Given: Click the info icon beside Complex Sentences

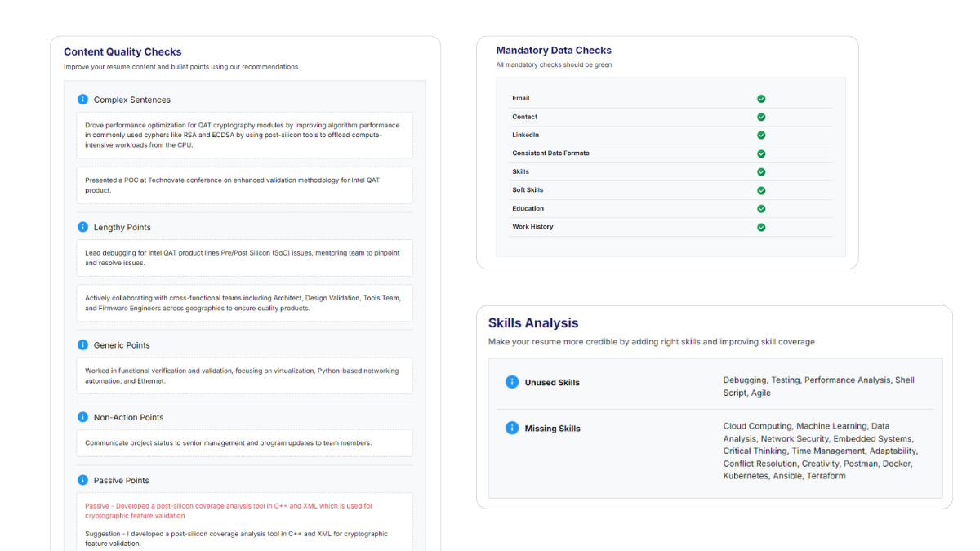Looking at the screenshot, I should (82, 99).
